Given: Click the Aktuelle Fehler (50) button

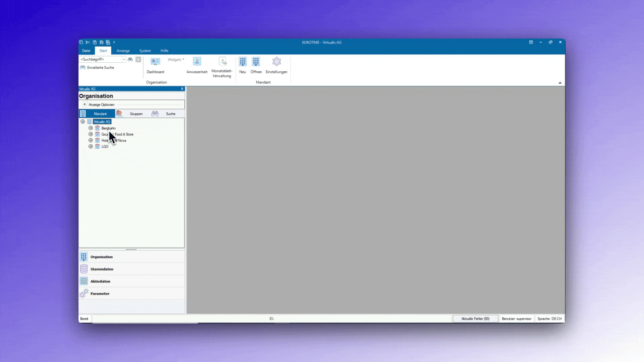Looking at the screenshot, I should pos(475,319).
